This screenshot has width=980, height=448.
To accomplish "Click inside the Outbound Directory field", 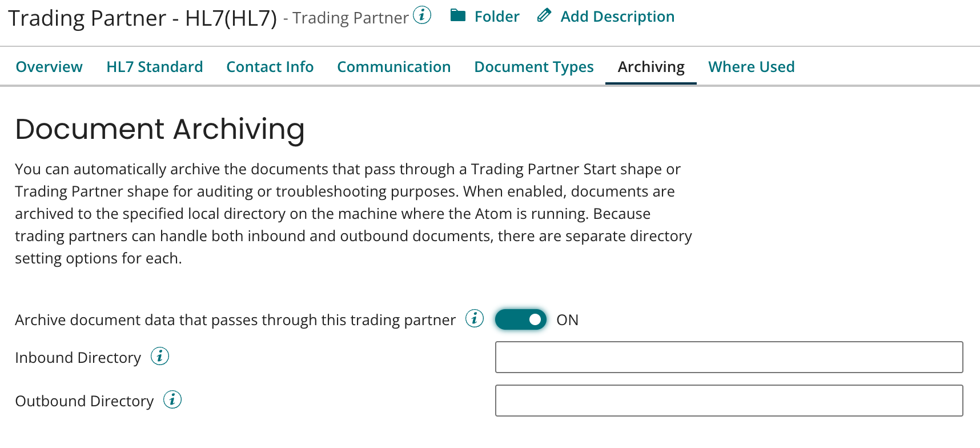I will (729, 400).
